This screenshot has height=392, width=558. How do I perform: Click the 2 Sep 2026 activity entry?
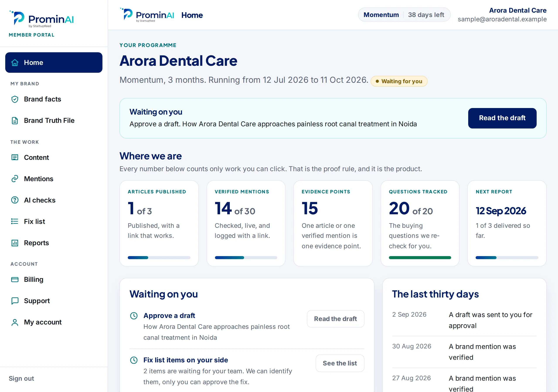(464, 320)
